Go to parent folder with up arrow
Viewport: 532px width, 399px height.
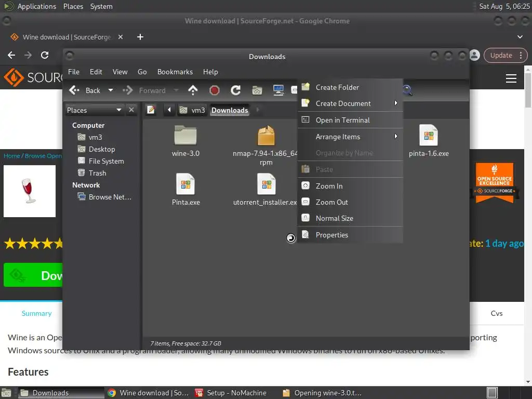(x=193, y=90)
